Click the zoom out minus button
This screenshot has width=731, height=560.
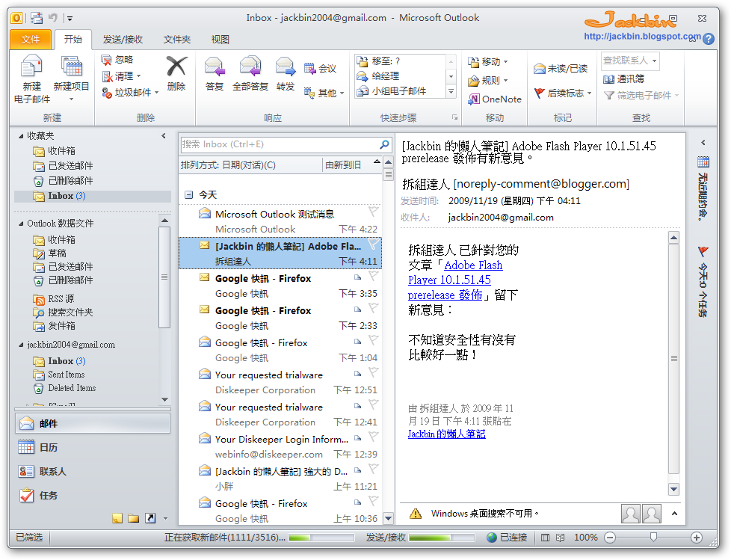610,538
